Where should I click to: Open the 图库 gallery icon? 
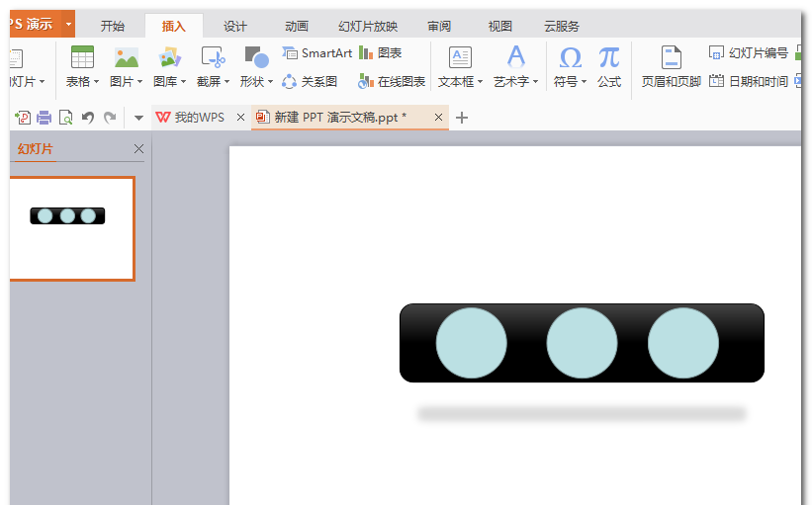(170, 57)
